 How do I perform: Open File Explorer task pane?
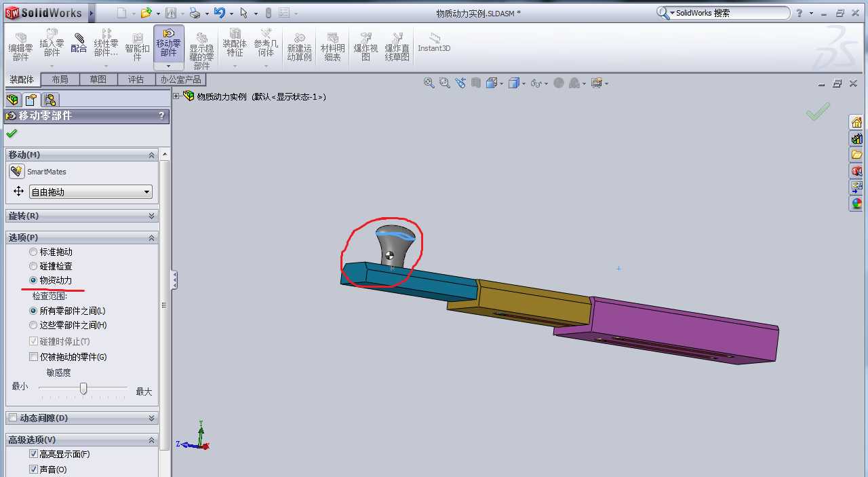pyautogui.click(x=856, y=155)
